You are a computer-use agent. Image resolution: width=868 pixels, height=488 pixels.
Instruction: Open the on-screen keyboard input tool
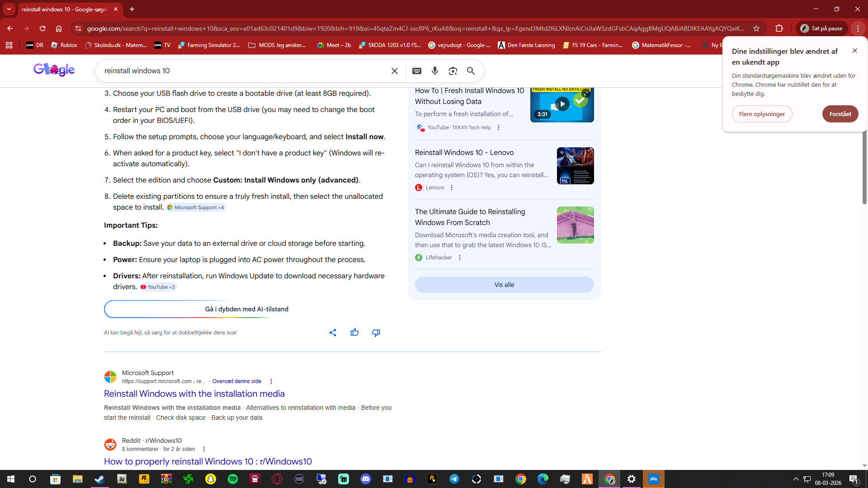click(x=417, y=71)
